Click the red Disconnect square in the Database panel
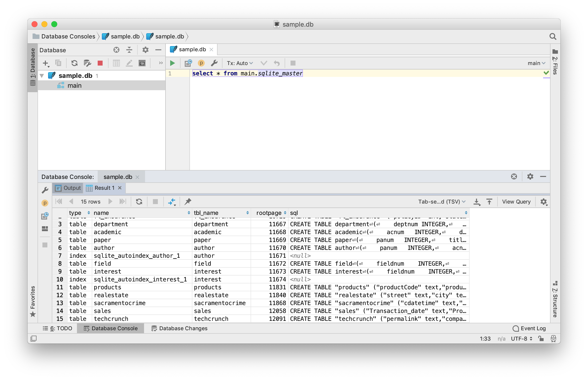 pos(100,63)
